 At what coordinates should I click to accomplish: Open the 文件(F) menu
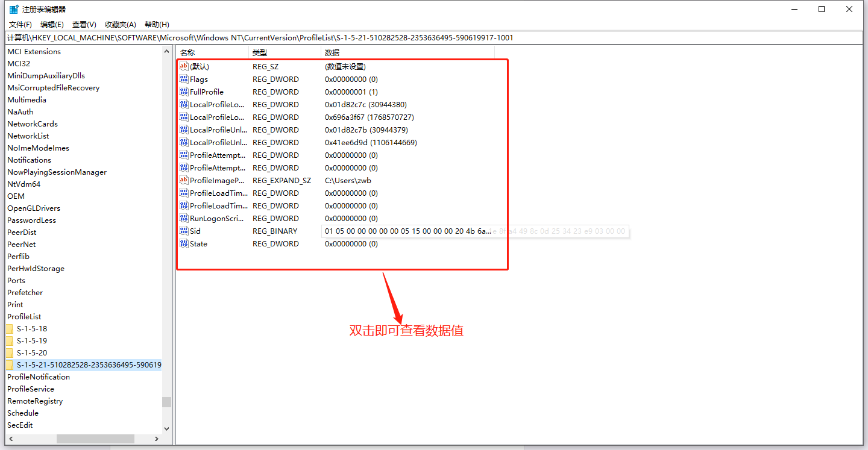click(x=20, y=24)
